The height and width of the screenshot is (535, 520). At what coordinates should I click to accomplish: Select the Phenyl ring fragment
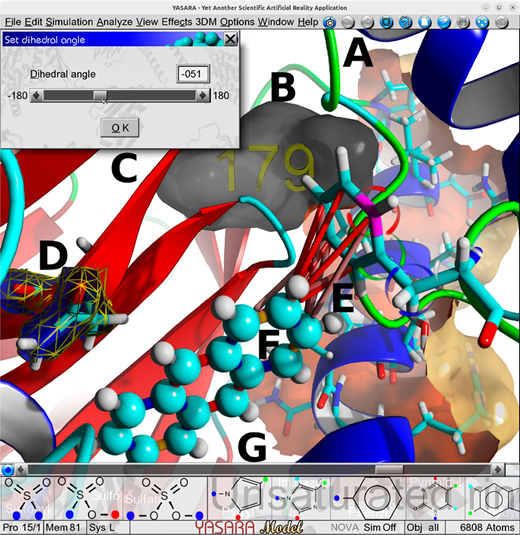369,498
